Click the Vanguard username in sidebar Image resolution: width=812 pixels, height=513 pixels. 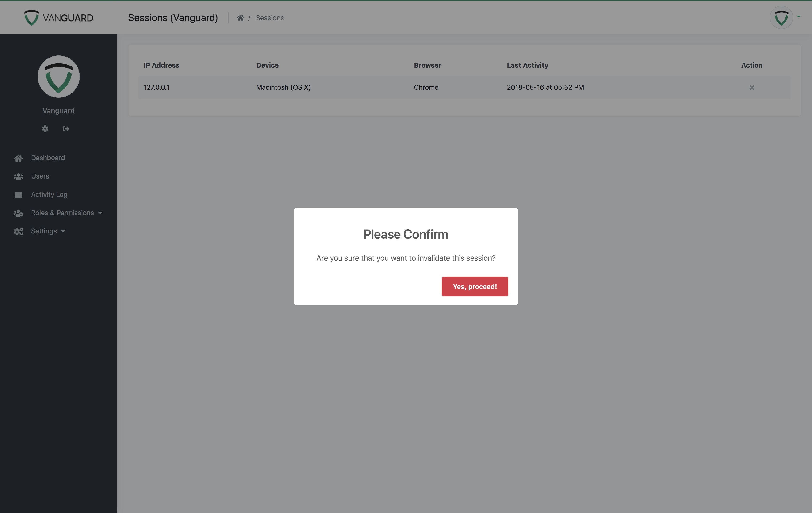coord(59,111)
